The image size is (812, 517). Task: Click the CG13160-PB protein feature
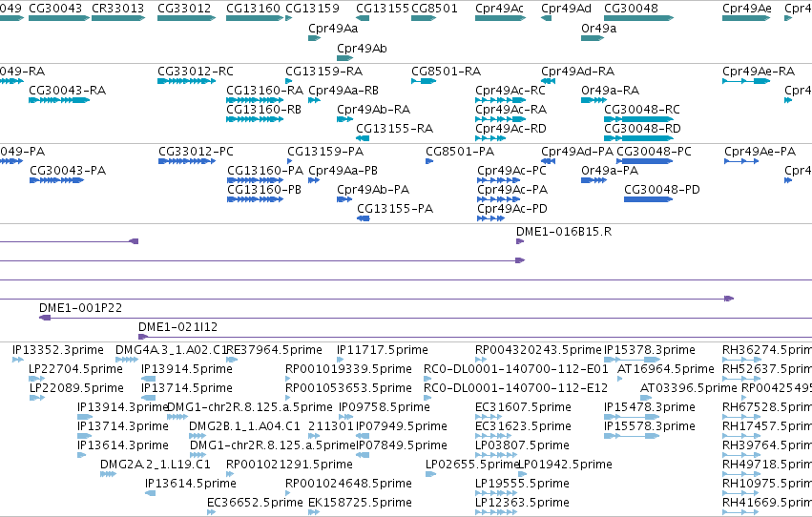(x=256, y=199)
